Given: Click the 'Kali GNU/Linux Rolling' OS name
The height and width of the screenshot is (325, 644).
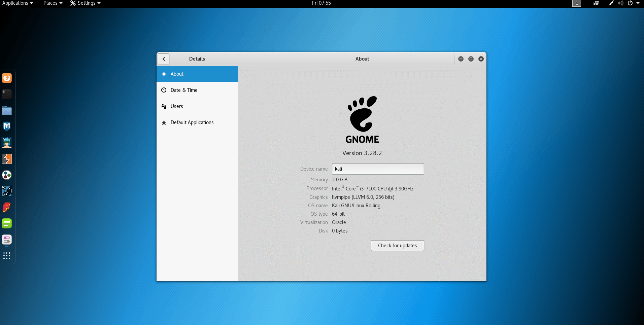Looking at the screenshot, I should pyautogui.click(x=356, y=206).
